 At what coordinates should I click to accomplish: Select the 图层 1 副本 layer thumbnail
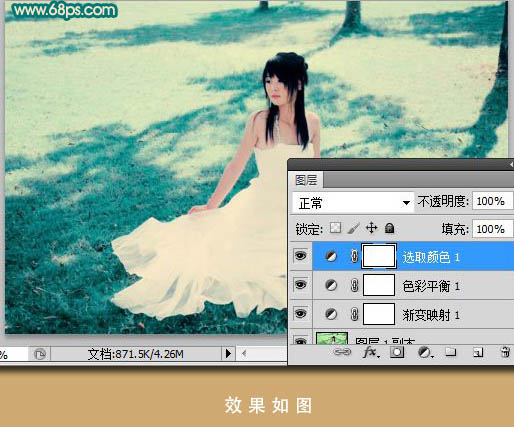tap(332, 338)
